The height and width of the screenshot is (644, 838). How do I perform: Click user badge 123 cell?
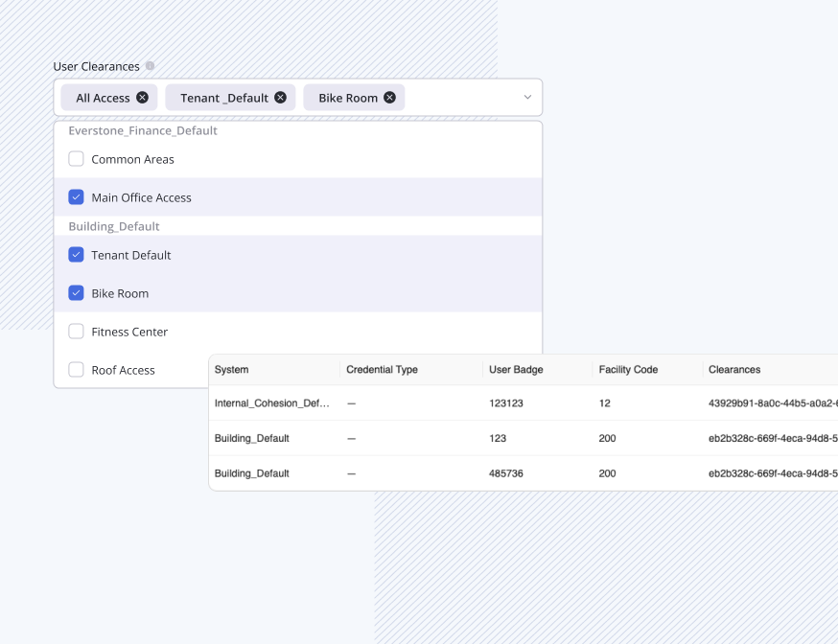(x=498, y=438)
